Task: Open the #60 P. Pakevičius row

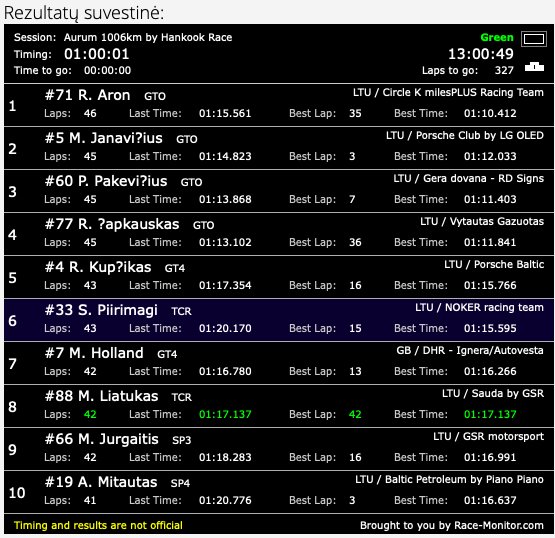Action: 279,191
